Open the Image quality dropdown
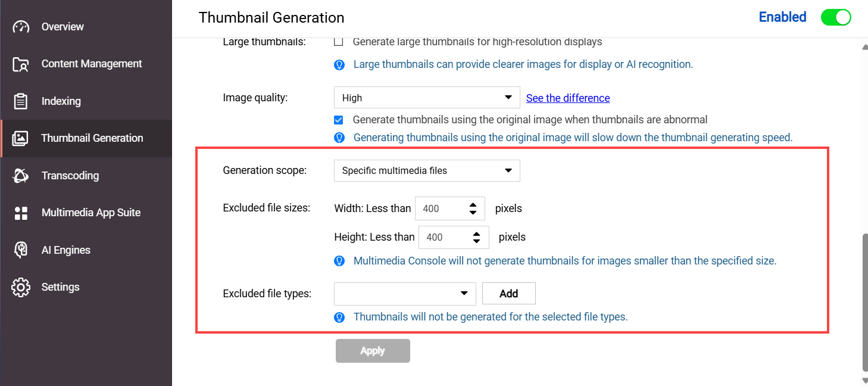This screenshot has width=868, height=386. coord(426,97)
